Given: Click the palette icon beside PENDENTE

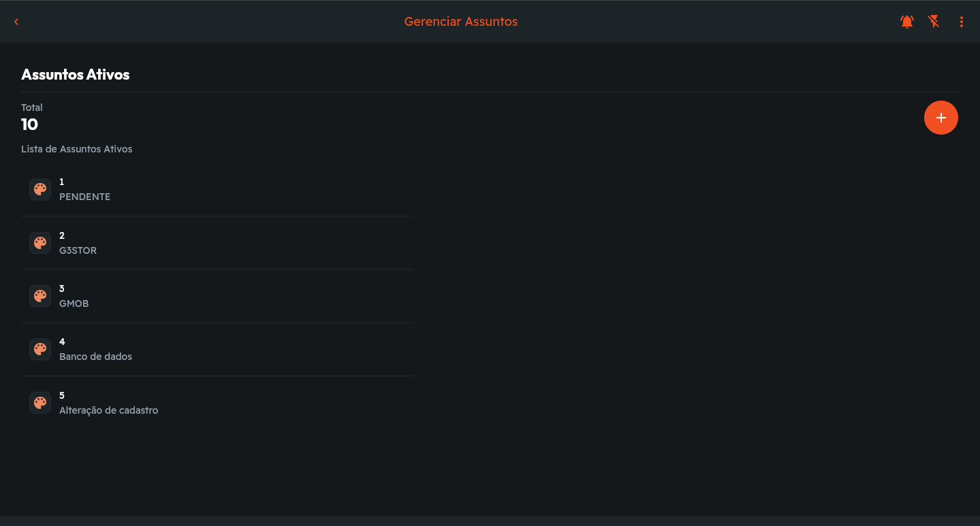Looking at the screenshot, I should click(40, 189).
